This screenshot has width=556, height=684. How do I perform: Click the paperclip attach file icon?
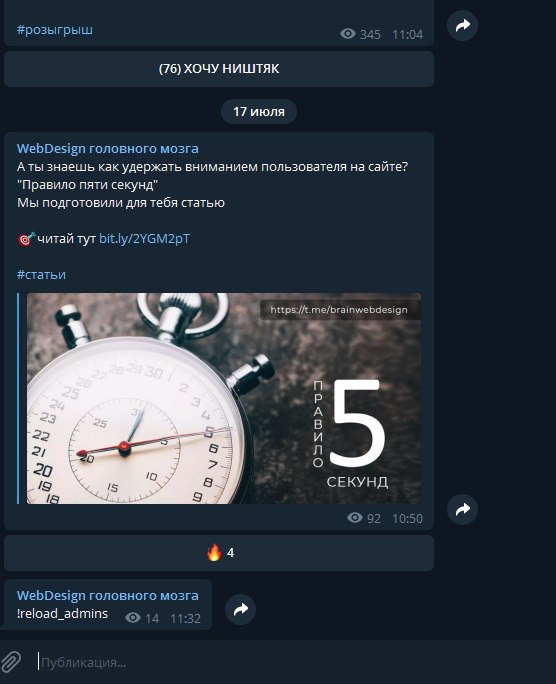tap(11, 661)
